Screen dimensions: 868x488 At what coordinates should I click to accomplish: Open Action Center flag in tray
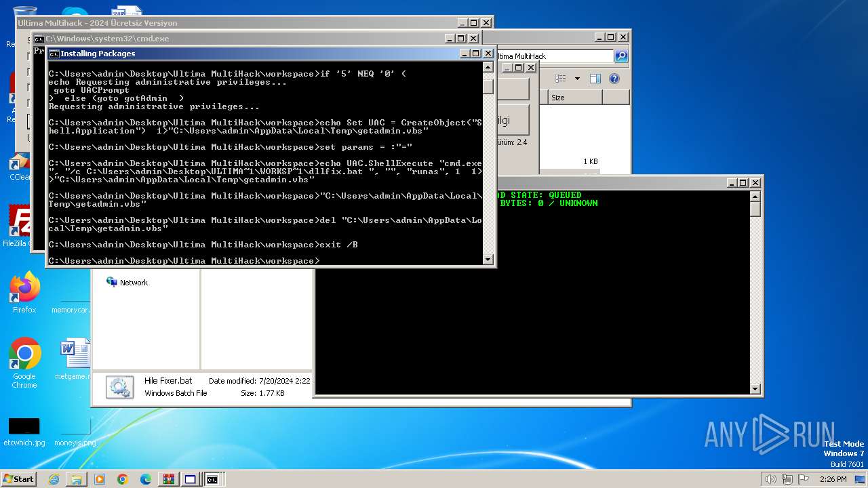[804, 479]
